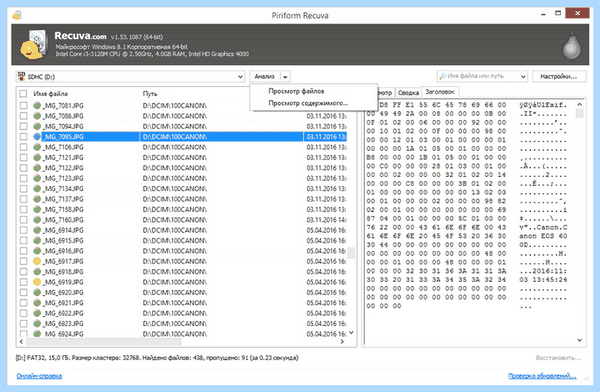Click the Recuva app icon in the title bar
The image size is (600, 392).
(x=16, y=15)
